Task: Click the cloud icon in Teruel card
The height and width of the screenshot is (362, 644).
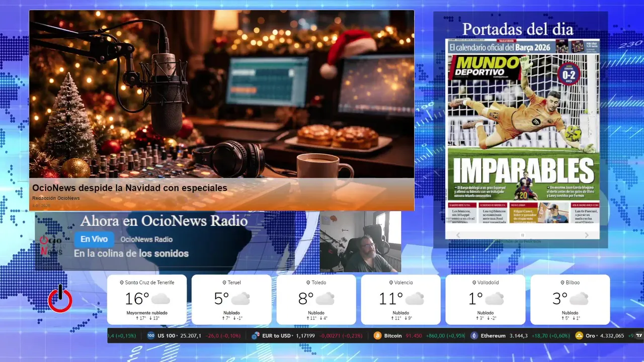Action: click(x=240, y=299)
